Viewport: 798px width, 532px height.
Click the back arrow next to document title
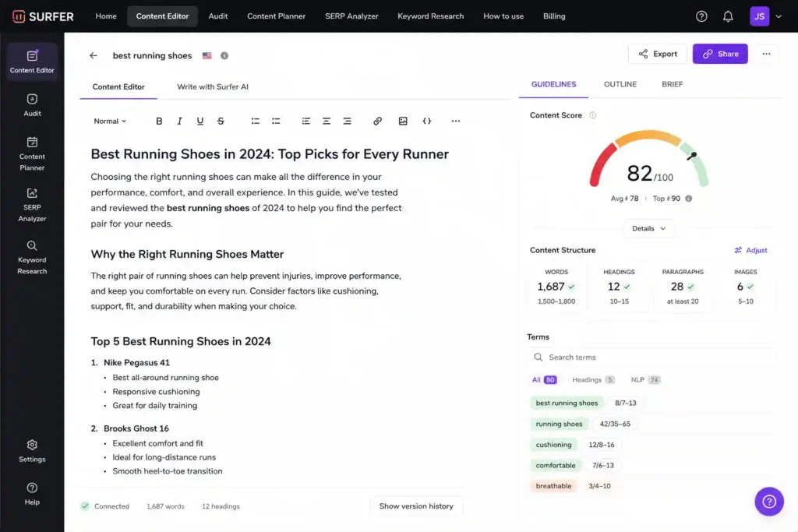coord(94,55)
